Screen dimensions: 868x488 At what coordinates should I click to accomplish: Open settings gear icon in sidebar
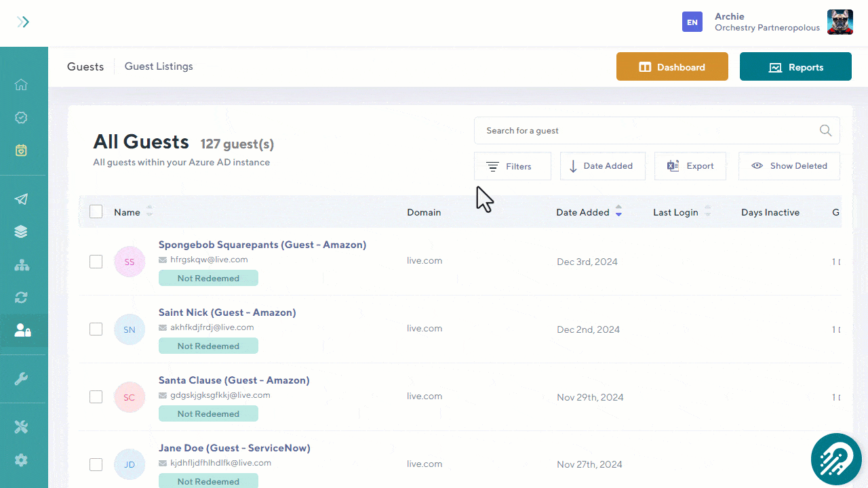pyautogui.click(x=21, y=460)
